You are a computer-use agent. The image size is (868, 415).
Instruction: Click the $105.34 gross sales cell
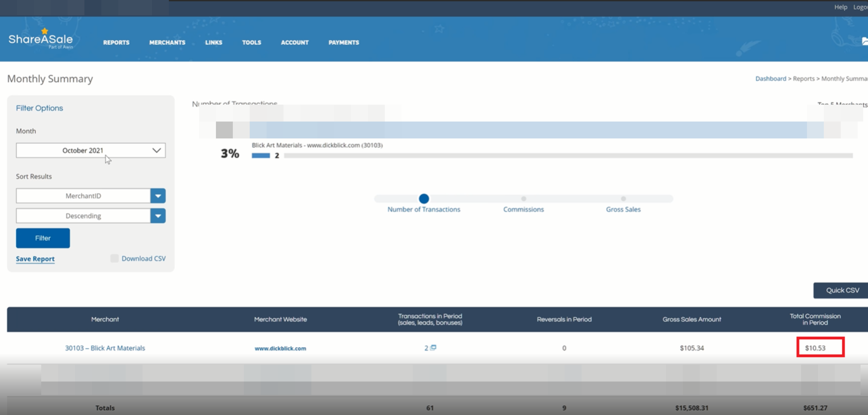(x=692, y=348)
